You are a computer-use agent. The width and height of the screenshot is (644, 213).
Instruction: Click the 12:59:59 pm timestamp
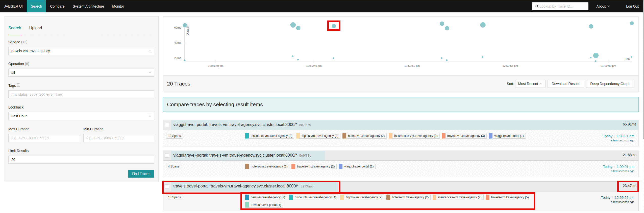click(624, 198)
